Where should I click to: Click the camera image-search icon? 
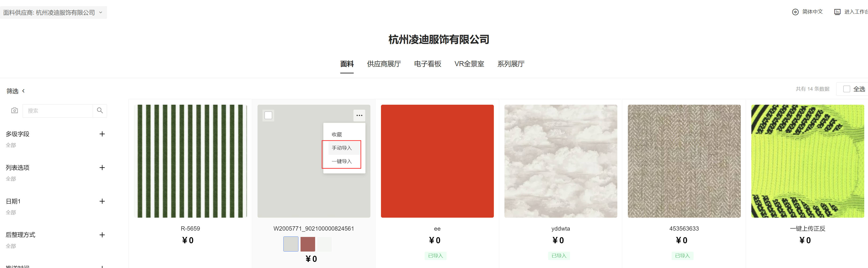15,111
